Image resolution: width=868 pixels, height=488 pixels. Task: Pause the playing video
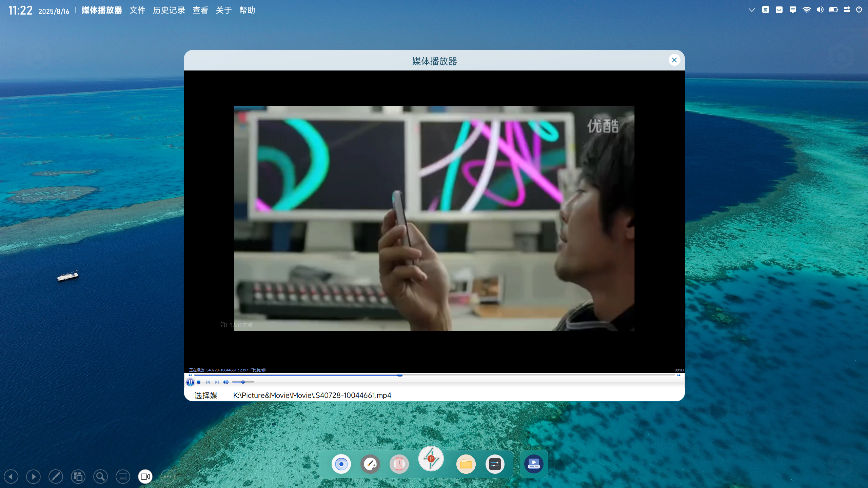pos(190,382)
